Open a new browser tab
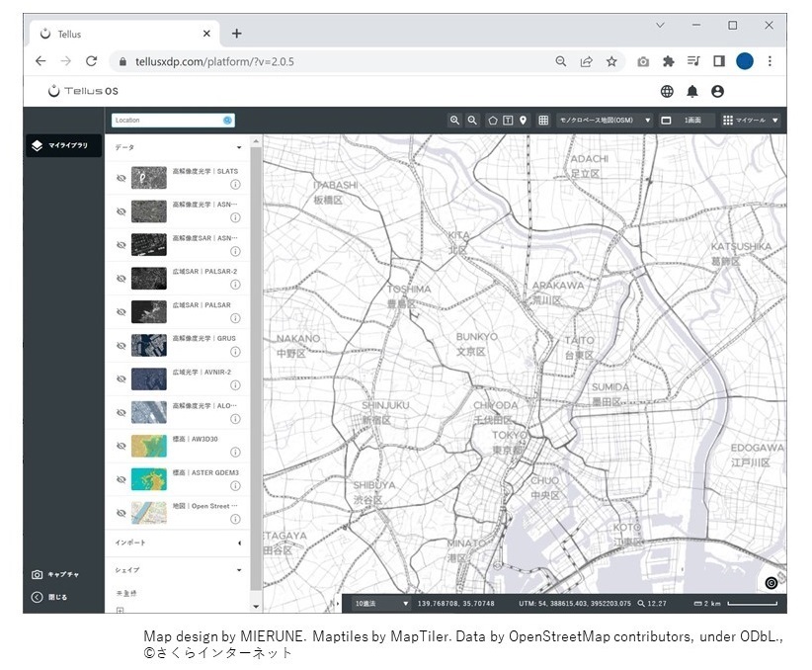The height and width of the screenshot is (670, 812). tap(237, 34)
